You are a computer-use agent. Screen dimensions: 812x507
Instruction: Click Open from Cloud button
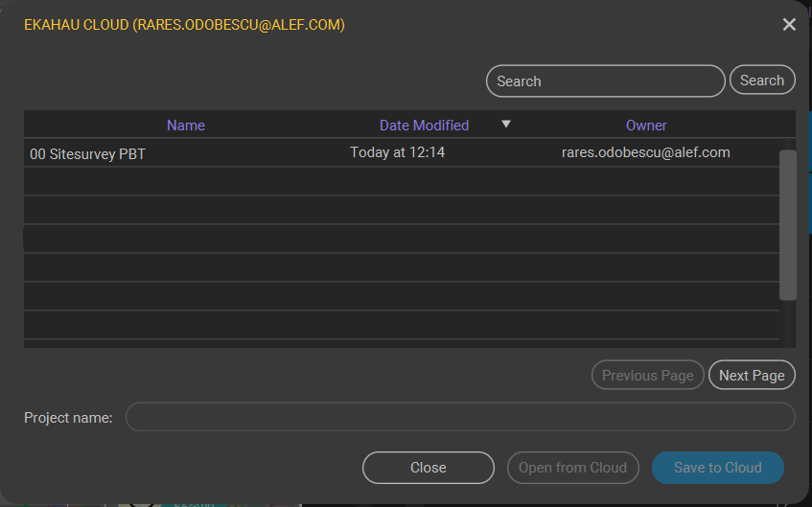tap(572, 468)
